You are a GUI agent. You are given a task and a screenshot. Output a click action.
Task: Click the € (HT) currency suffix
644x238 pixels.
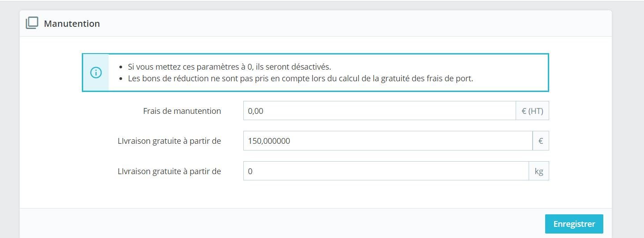(x=532, y=111)
